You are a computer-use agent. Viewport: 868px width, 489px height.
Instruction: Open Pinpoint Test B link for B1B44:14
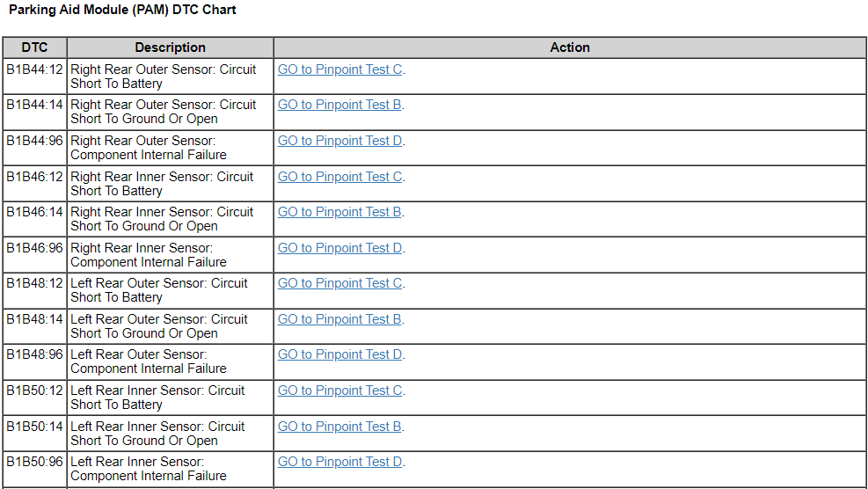click(340, 105)
